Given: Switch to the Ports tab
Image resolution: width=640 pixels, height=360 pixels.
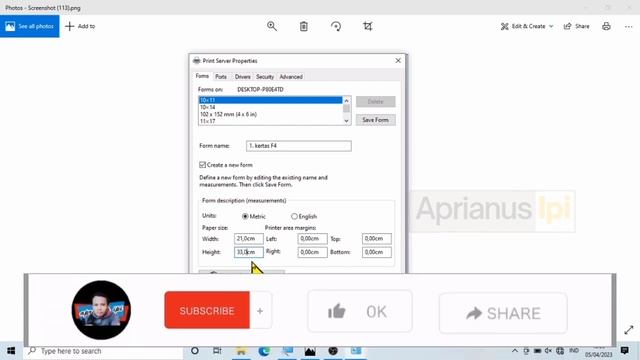Looking at the screenshot, I should tap(221, 77).
